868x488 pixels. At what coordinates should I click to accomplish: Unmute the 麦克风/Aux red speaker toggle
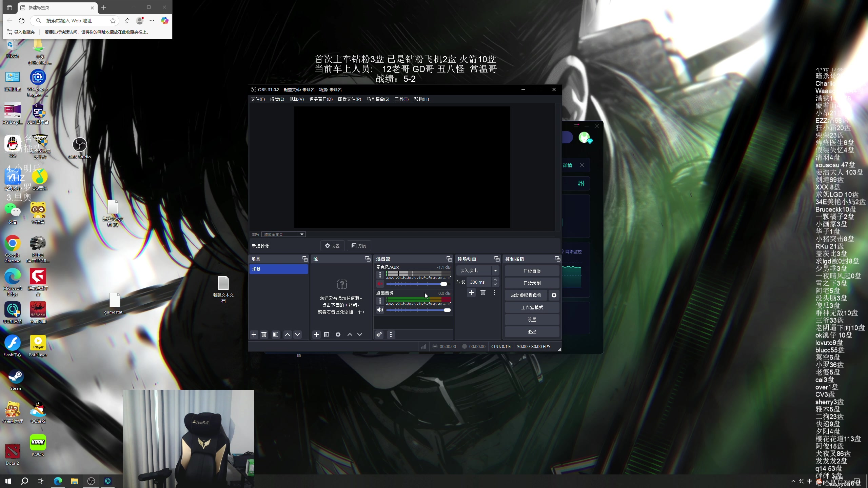coord(380,284)
